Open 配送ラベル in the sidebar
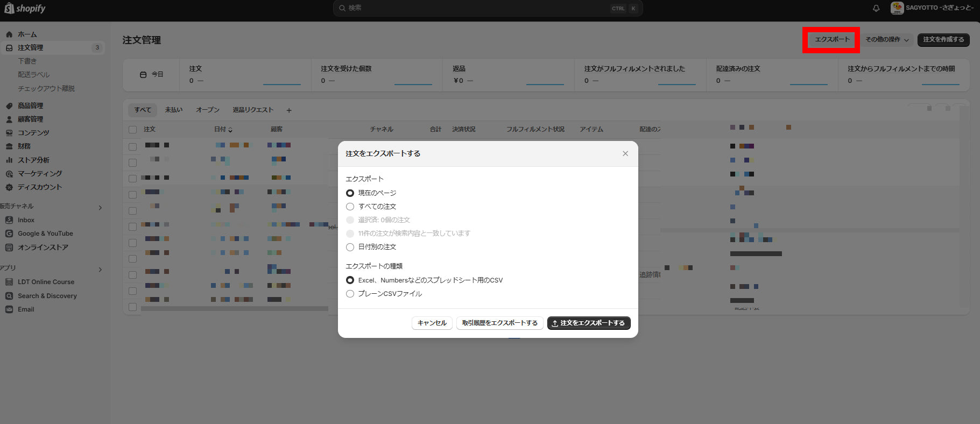This screenshot has height=424, width=980. pos(33,75)
